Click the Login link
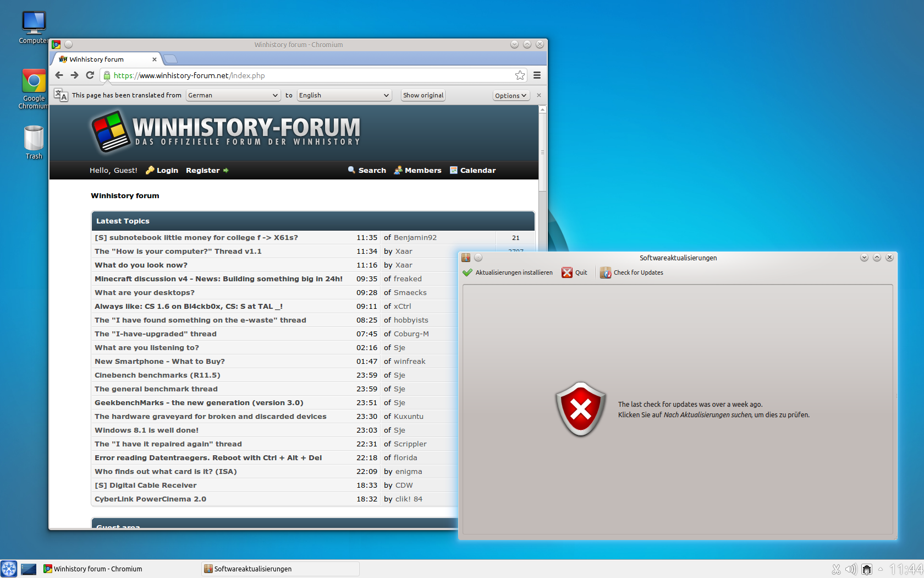The height and width of the screenshot is (578, 924). click(x=167, y=171)
